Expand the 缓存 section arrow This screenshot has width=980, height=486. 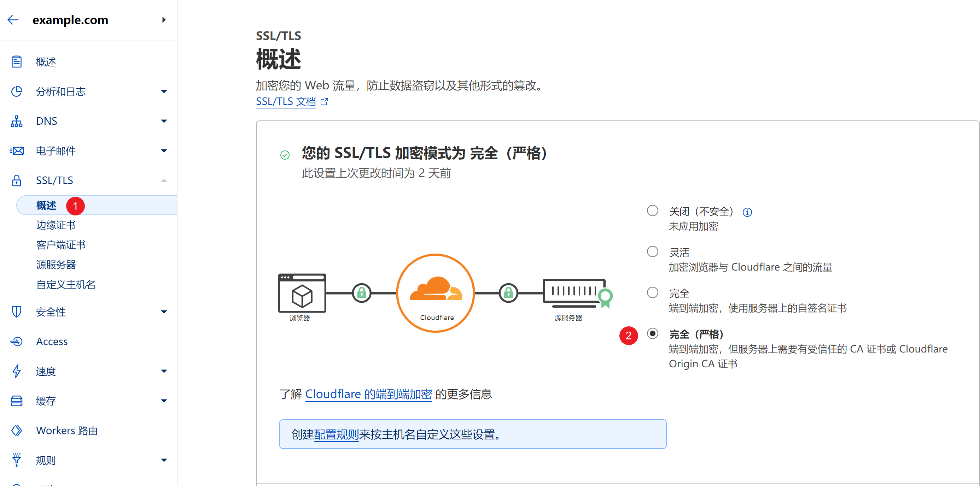point(164,401)
